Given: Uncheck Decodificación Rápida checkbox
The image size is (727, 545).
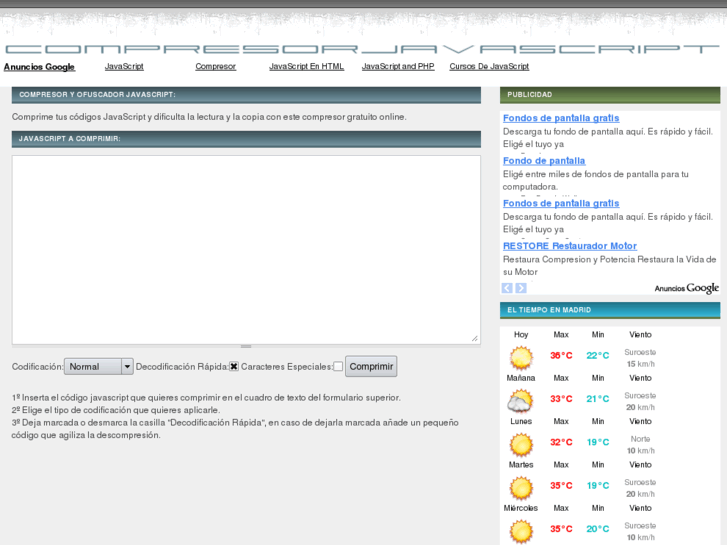Looking at the screenshot, I should (234, 366).
